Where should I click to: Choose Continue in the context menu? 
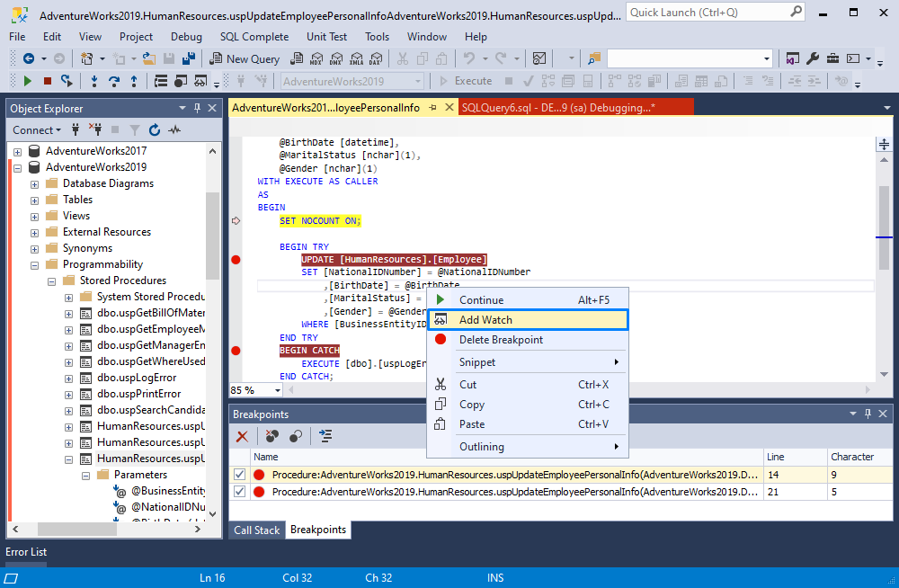[x=528, y=300]
